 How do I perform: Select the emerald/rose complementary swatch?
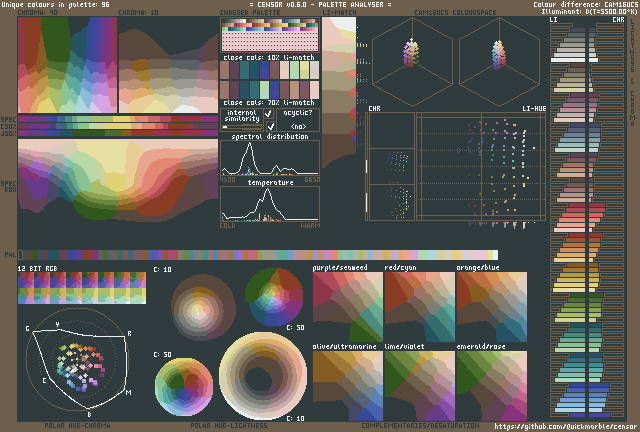pyautogui.click(x=491, y=384)
